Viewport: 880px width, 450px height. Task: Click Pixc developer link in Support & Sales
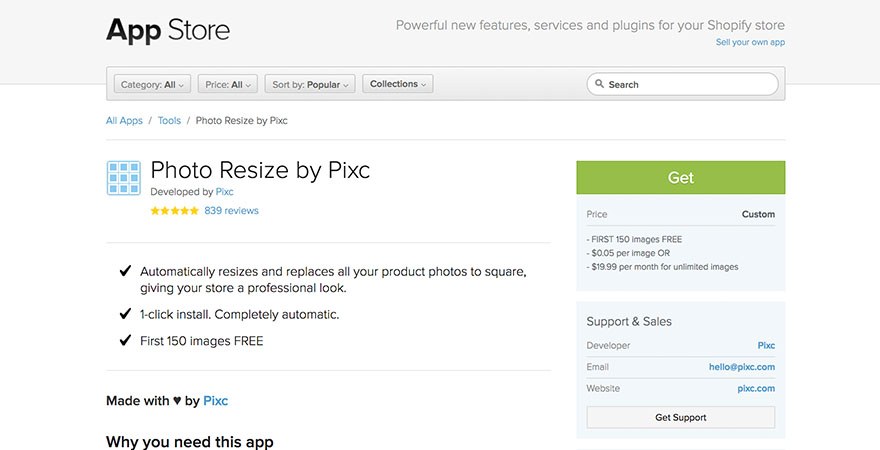(766, 346)
